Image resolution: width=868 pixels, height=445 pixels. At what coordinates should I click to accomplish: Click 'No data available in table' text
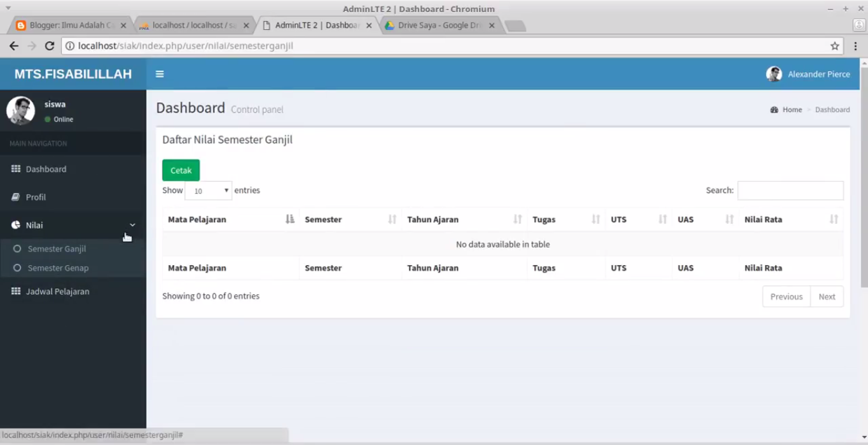coord(503,244)
